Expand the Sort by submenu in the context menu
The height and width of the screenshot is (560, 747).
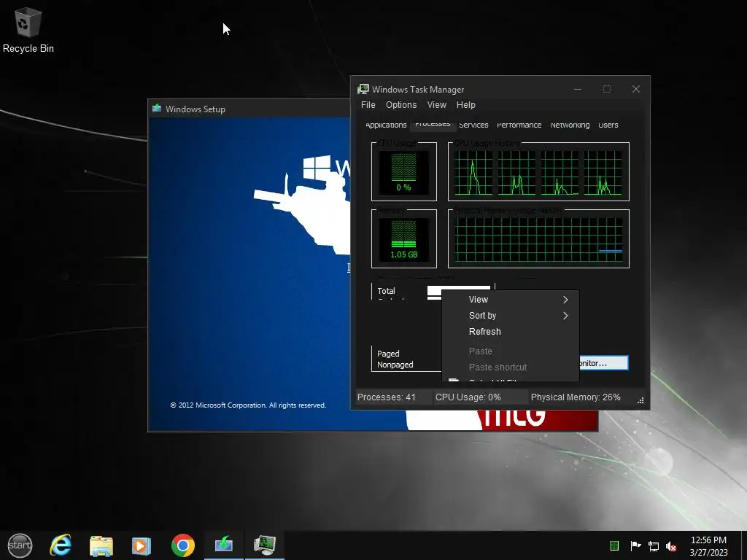(x=510, y=316)
